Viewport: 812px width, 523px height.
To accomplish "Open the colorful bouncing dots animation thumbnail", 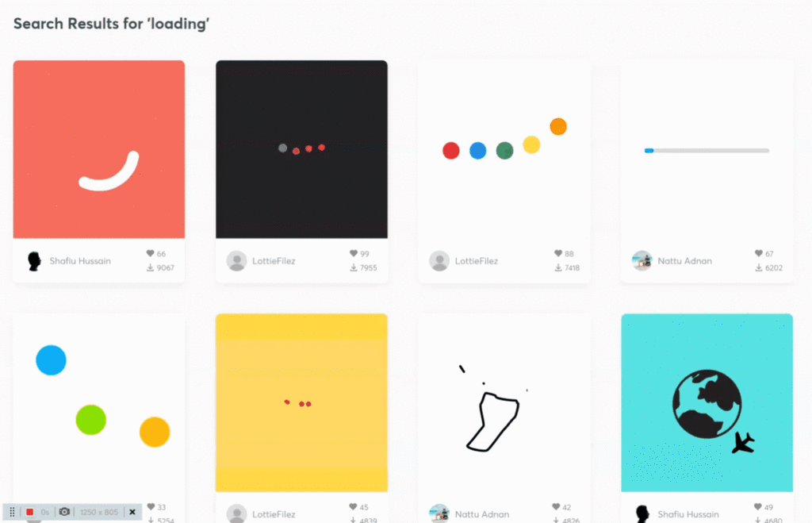I will pos(504,149).
